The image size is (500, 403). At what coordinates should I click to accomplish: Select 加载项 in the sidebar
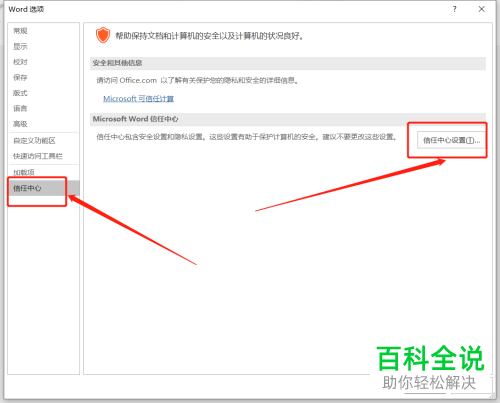click(24, 172)
